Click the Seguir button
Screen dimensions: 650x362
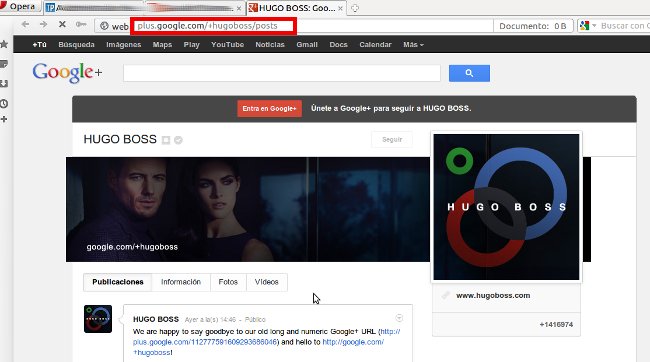coord(392,139)
